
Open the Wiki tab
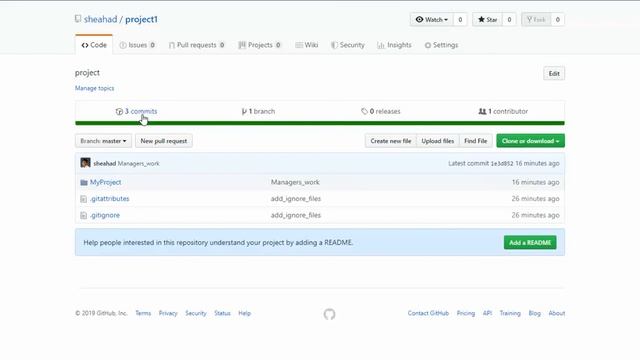pos(307,45)
